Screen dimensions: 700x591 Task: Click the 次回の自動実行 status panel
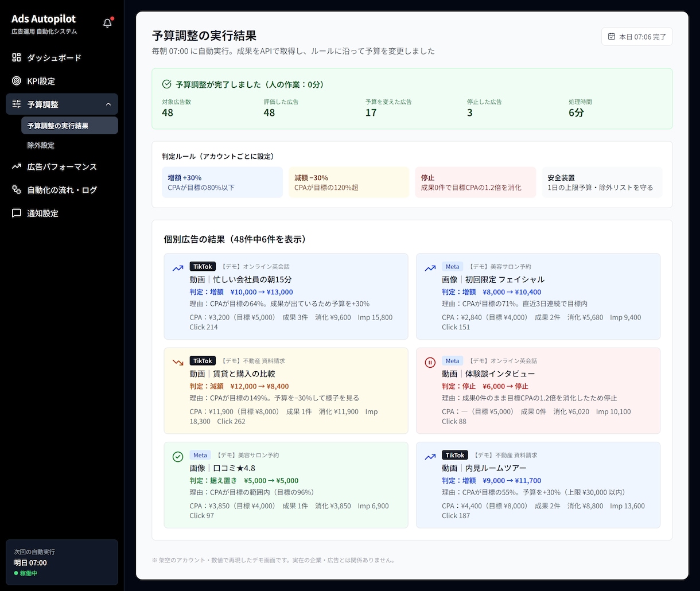[x=62, y=562]
